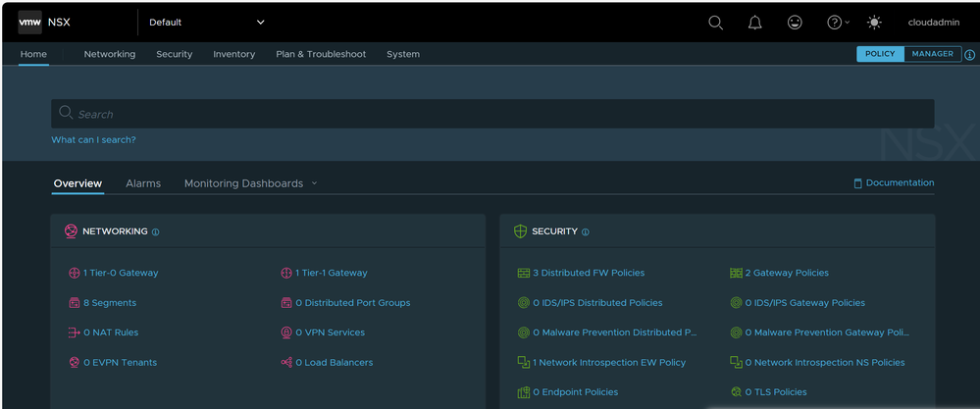Click the smiley feedback icon

coord(795,23)
